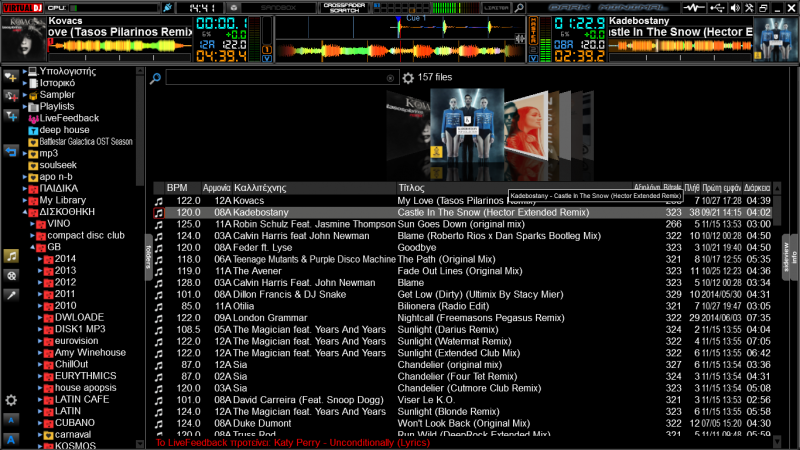Select the Robin Schulz Sun Goes Down row

462,224
